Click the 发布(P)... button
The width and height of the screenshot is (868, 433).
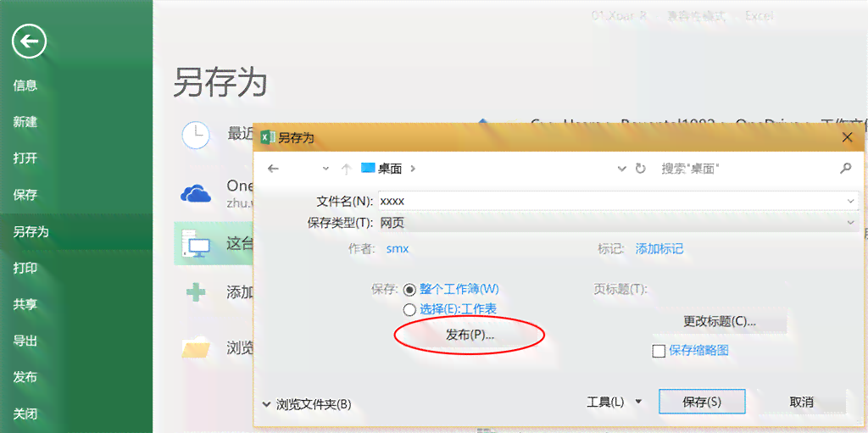coord(470,335)
